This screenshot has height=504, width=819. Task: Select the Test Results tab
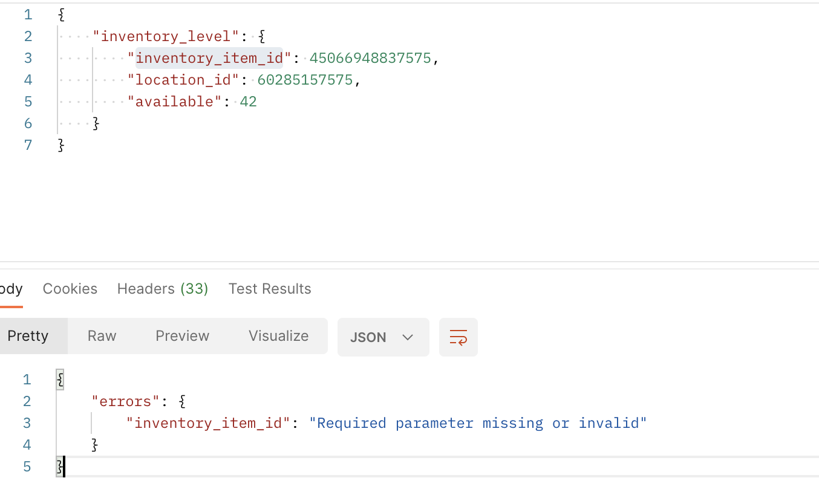(x=270, y=289)
